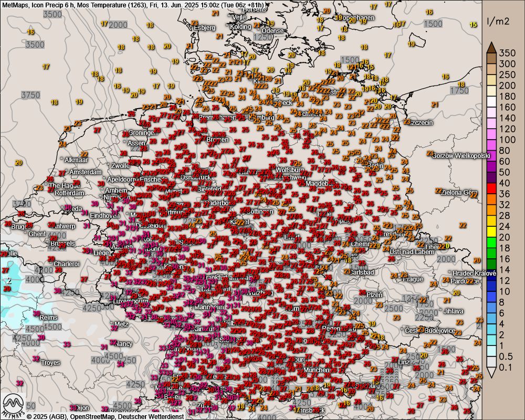
Task: Click the white bottom arrow of the legend
Action: click(x=491, y=373)
